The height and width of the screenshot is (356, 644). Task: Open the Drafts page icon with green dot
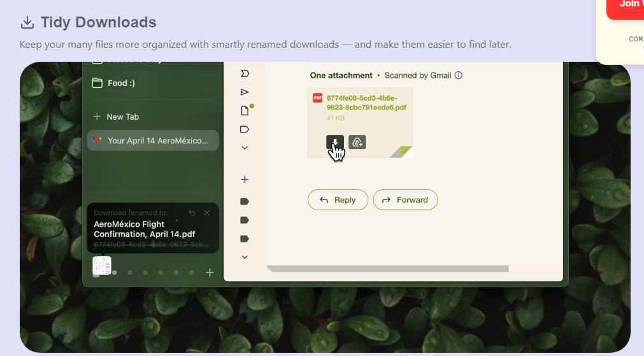tap(245, 110)
